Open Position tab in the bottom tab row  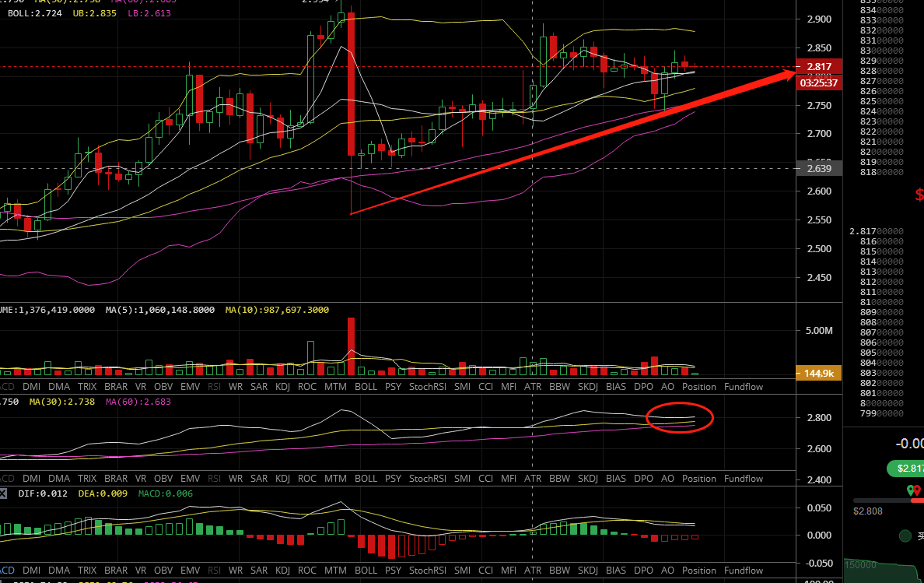(699, 571)
